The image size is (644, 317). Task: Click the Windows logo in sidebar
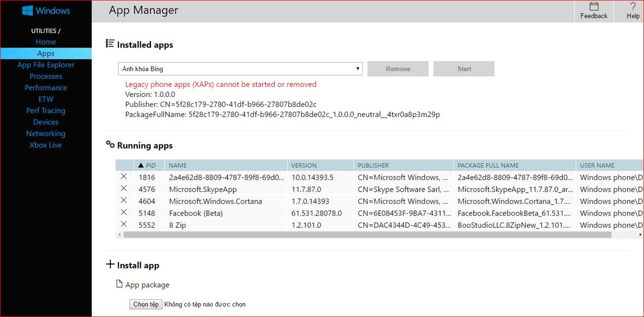28,10
